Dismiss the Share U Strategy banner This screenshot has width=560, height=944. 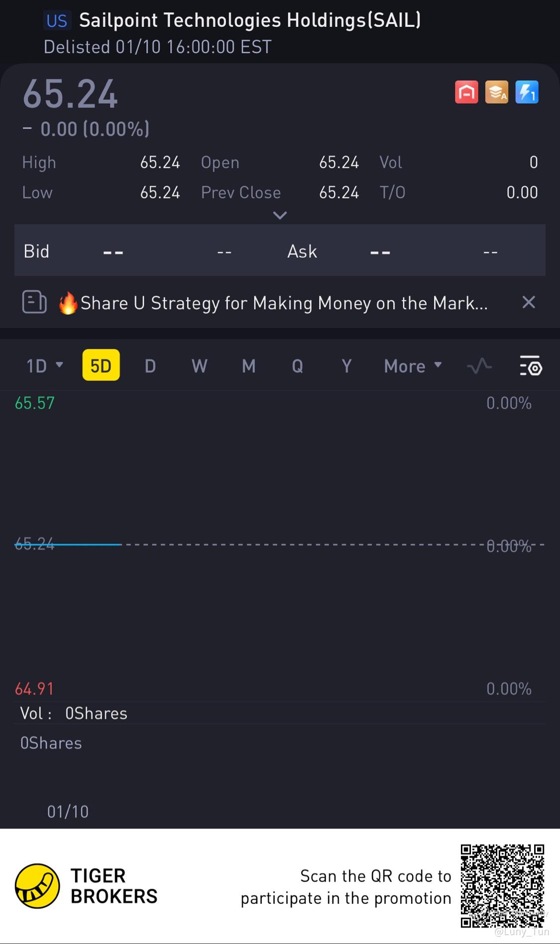[x=529, y=302]
